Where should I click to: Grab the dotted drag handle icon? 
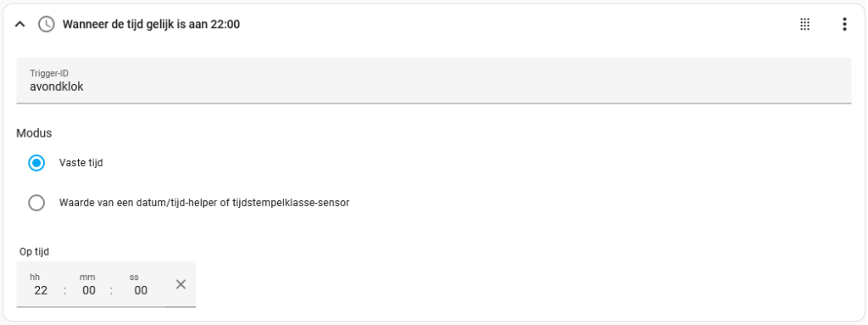[805, 24]
